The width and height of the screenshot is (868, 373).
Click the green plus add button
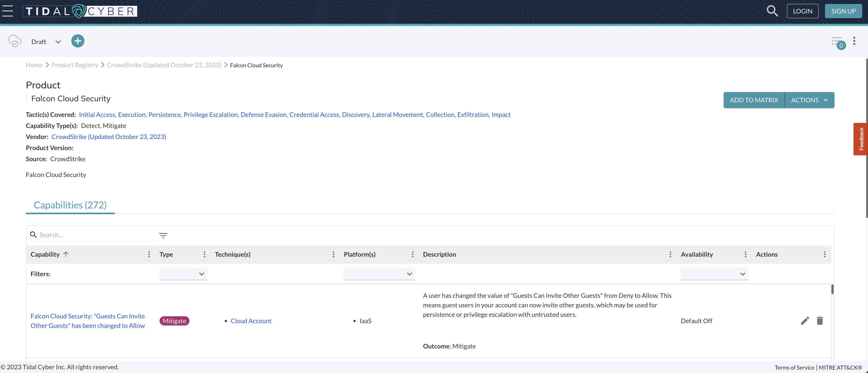coord(78,41)
